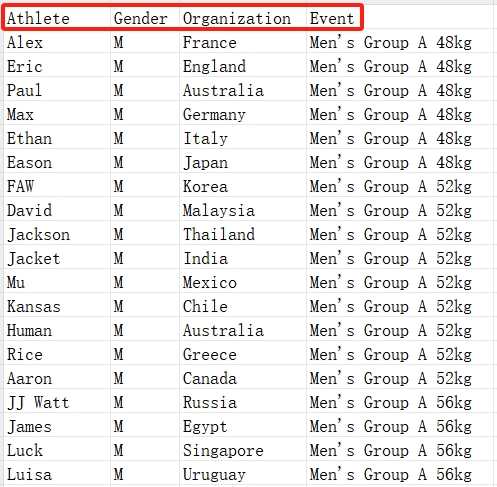Select the cell containing Alex
This screenshot has width=497, height=487.
point(57,42)
